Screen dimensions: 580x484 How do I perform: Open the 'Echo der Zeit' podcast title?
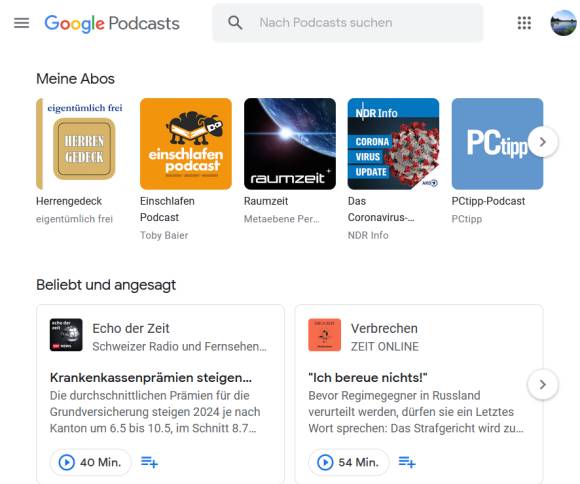tap(131, 328)
